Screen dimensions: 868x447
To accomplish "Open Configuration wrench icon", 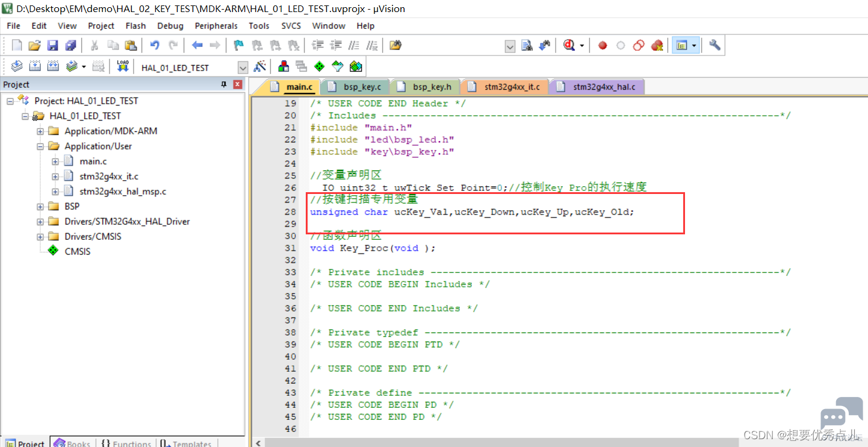I will click(x=715, y=45).
